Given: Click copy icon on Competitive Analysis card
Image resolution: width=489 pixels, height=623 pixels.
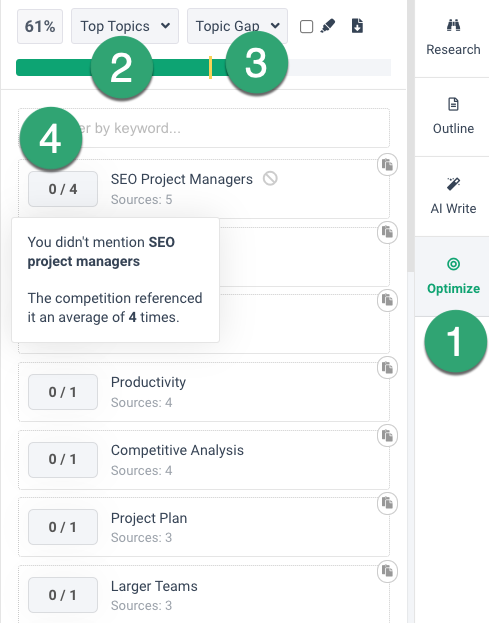Looking at the screenshot, I should pos(387,435).
